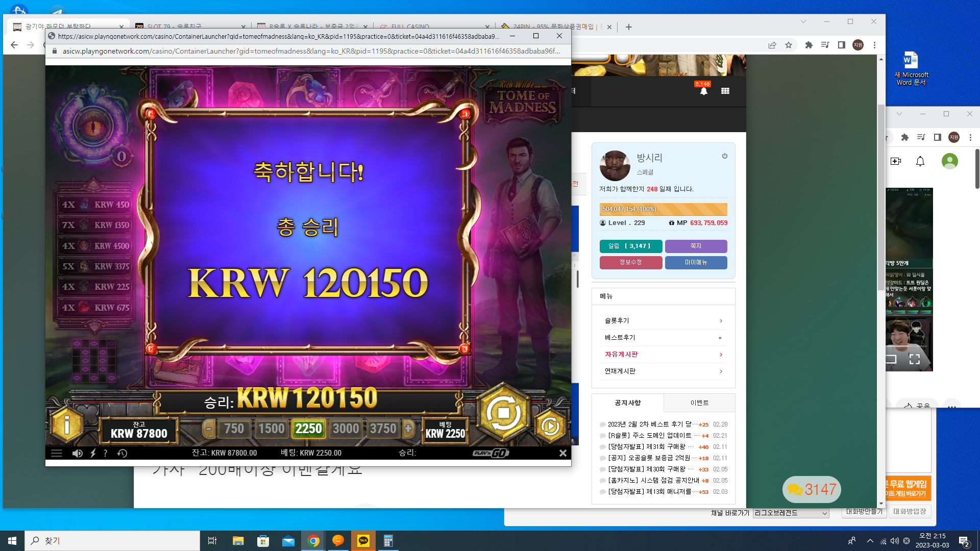
Task: Click the popup address bar URL
Action: pyautogui.click(x=311, y=51)
